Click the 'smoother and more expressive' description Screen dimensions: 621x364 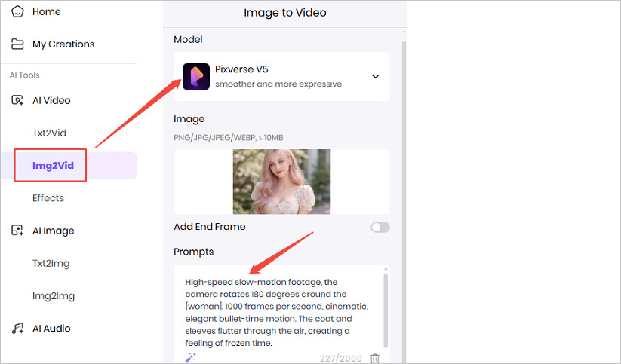coord(278,84)
